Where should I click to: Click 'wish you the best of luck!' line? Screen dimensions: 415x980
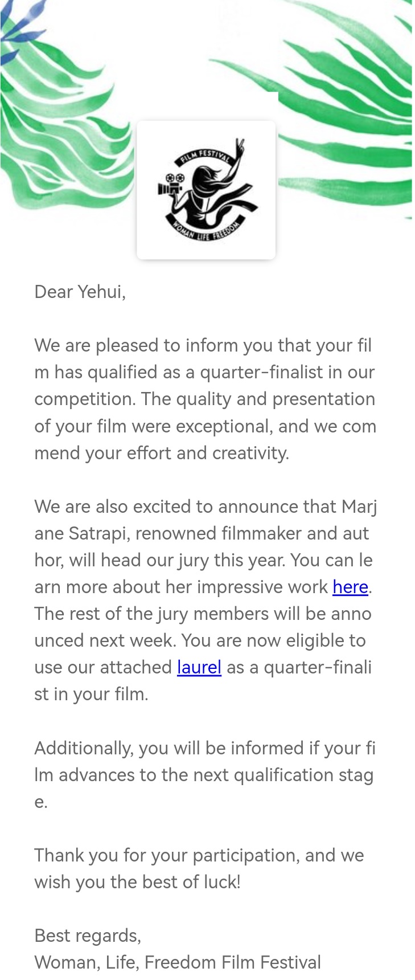click(137, 882)
